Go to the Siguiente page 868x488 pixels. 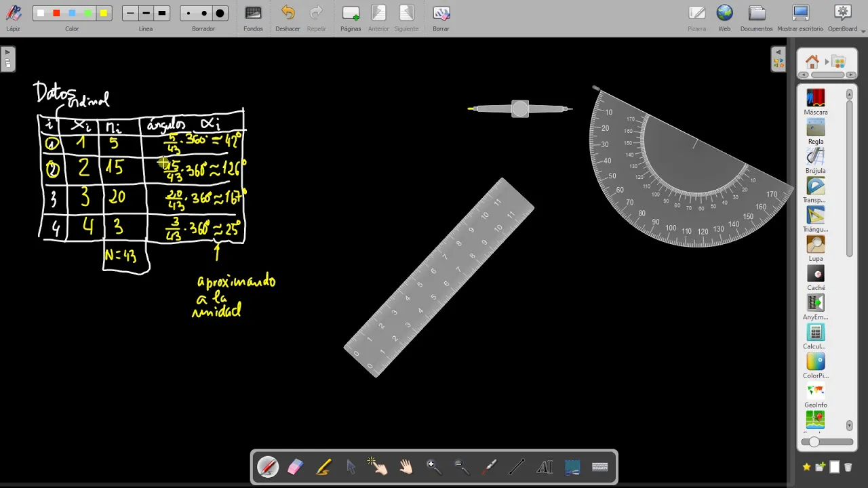tap(406, 18)
